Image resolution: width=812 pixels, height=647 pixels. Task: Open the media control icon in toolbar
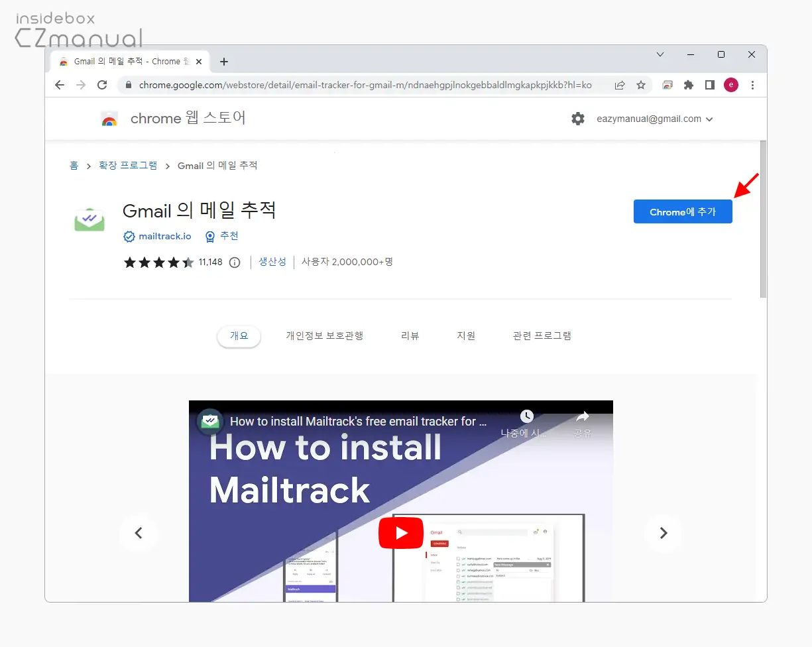pyautogui.click(x=667, y=85)
